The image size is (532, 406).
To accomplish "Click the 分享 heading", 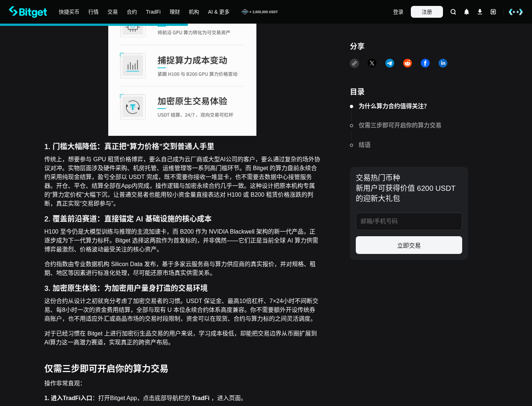I will click(357, 46).
